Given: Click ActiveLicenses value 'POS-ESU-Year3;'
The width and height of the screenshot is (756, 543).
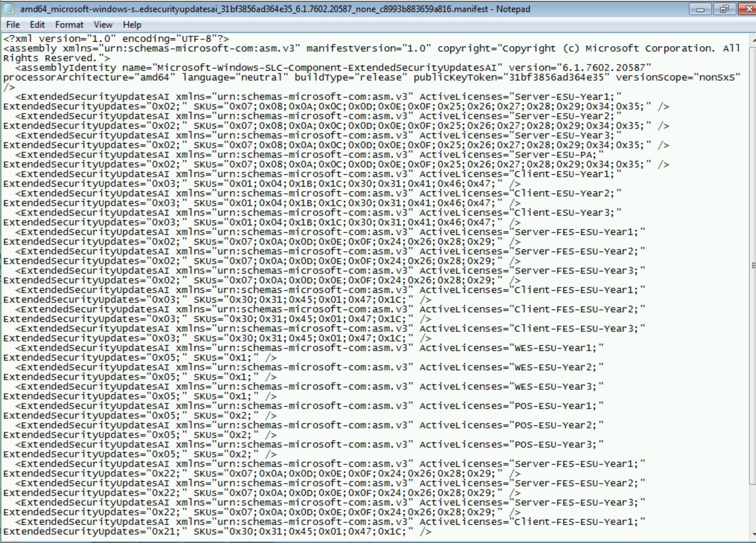Looking at the screenshot, I should coord(556,444).
